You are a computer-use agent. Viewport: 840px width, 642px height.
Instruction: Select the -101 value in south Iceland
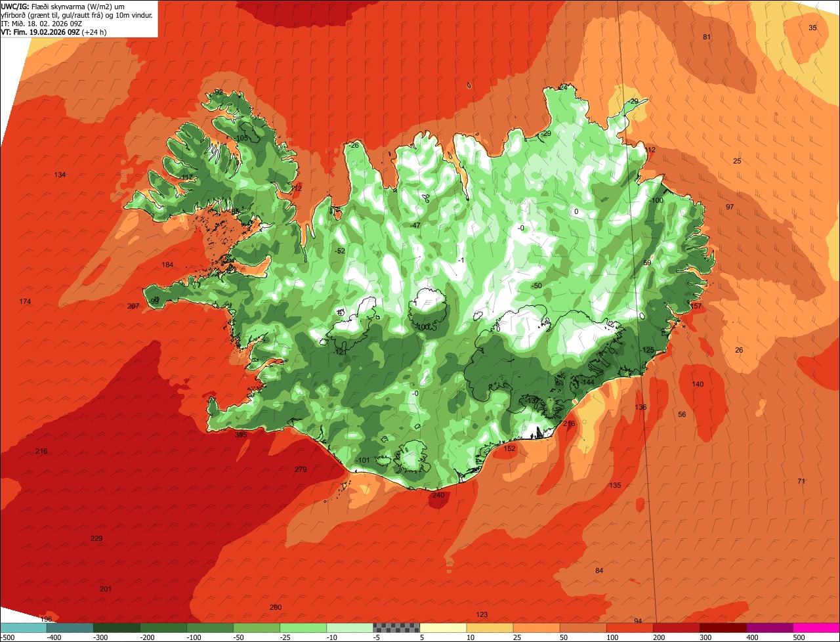click(362, 460)
